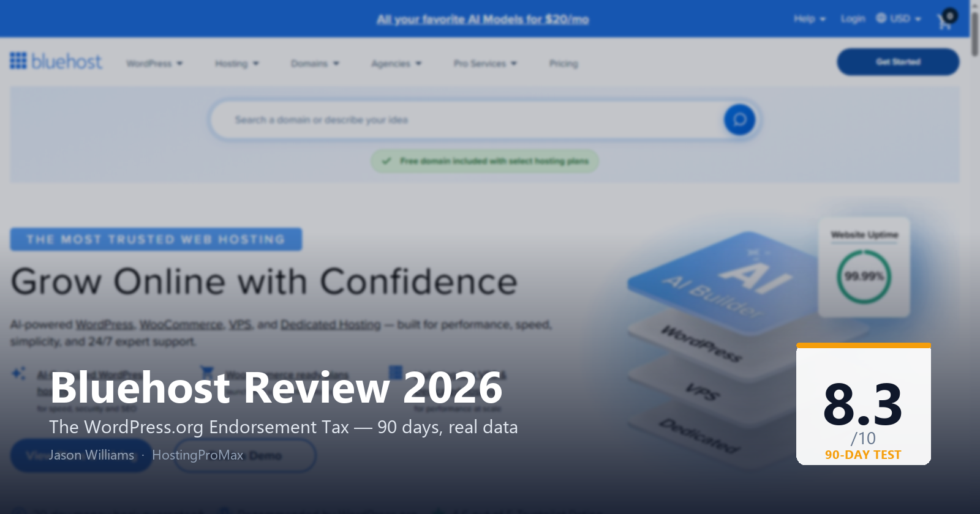The image size is (980, 514).
Task: Open the VPS link in hero text
Action: coord(240,324)
